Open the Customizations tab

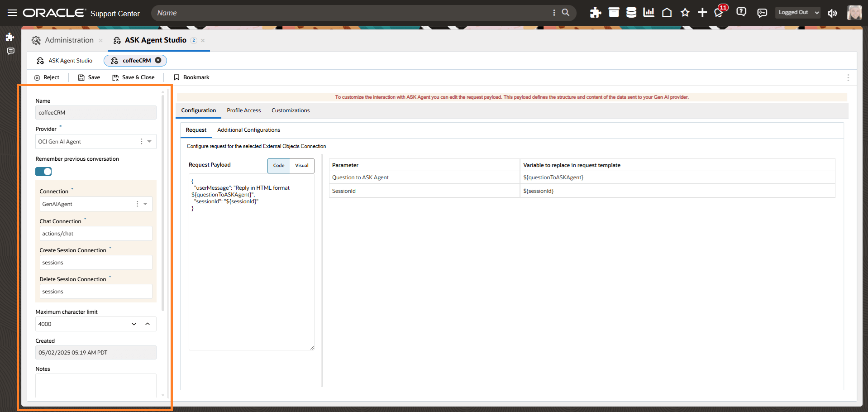[291, 110]
